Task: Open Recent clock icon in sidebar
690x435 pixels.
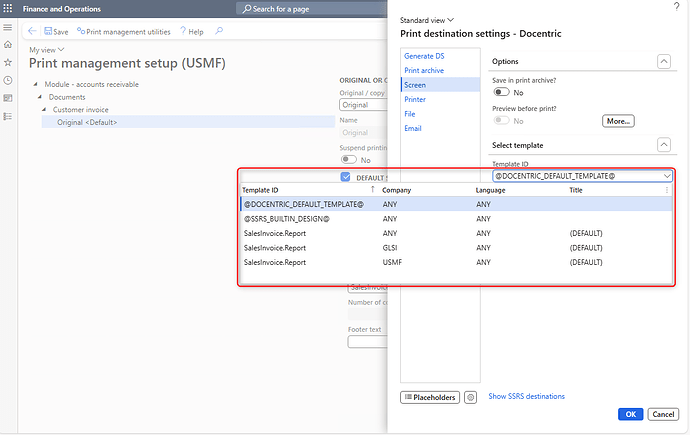Action: point(8,80)
